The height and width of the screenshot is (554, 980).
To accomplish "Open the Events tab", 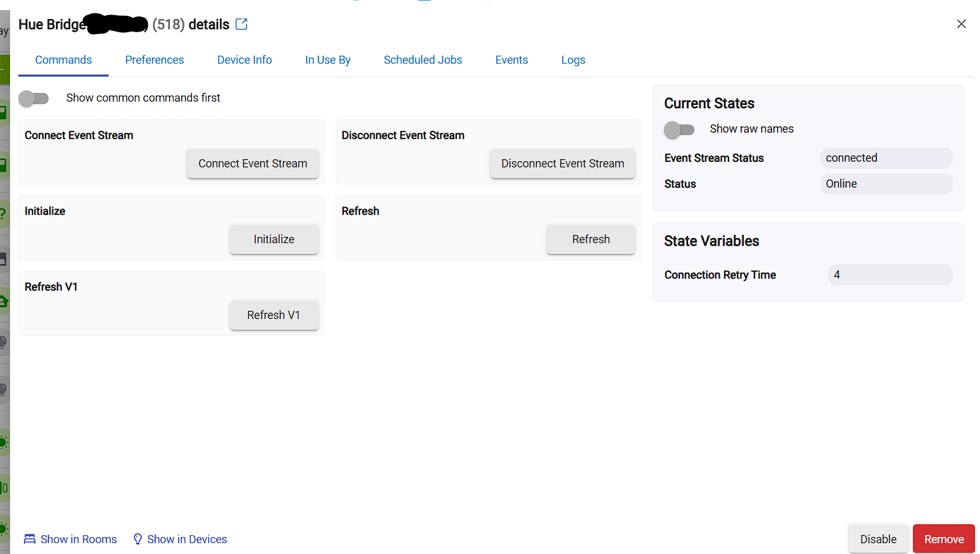I will click(x=511, y=60).
